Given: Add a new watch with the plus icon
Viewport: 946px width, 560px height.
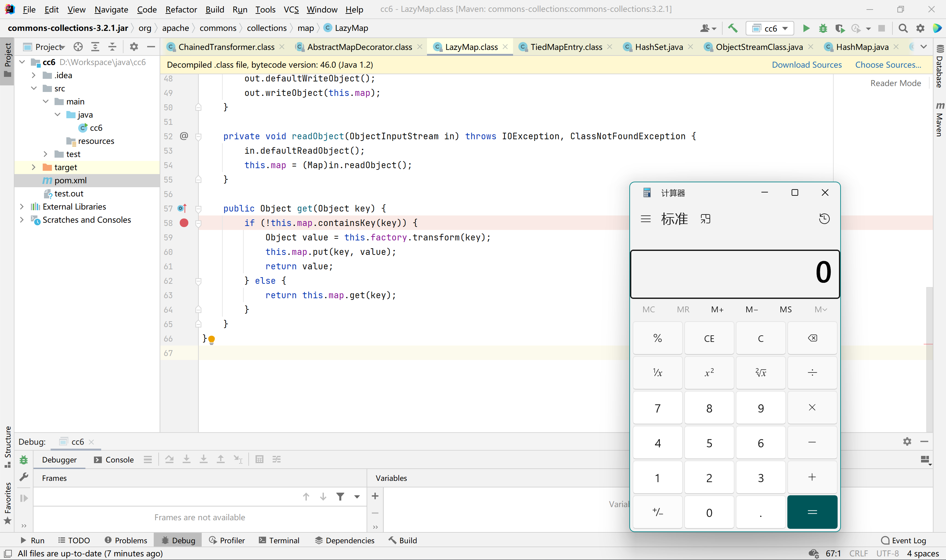Looking at the screenshot, I should click(375, 496).
